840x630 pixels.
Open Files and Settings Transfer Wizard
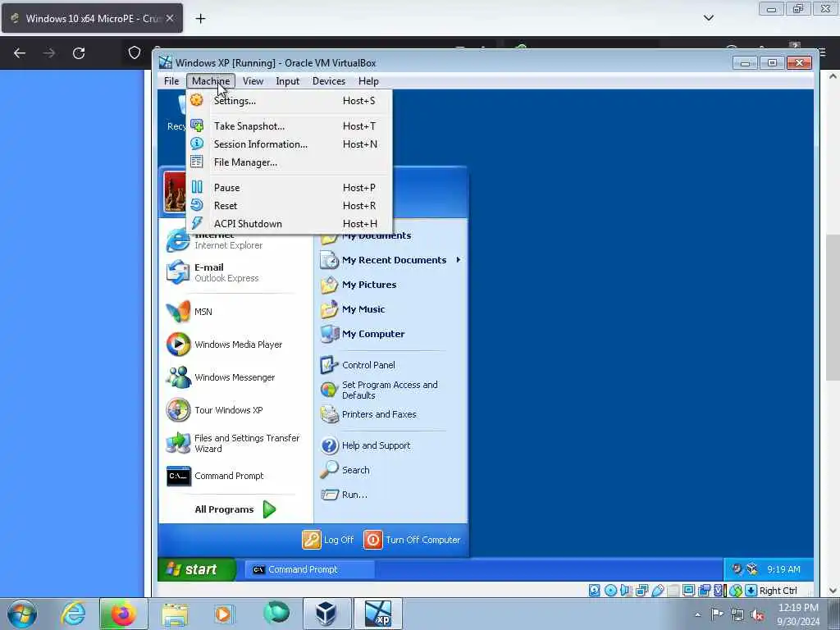pyautogui.click(x=235, y=443)
